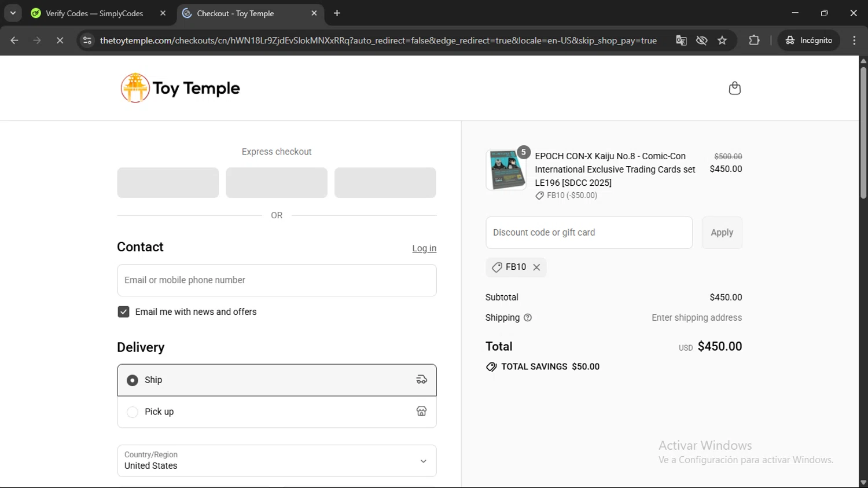
Task: Click the quantity badge 5 on thumbnail
Action: pyautogui.click(x=524, y=152)
